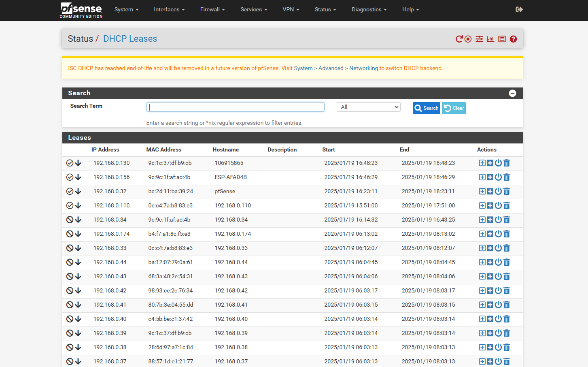The height and width of the screenshot is (367, 588).
Task: Click the logout icon in top bar
Action: pos(519,9)
